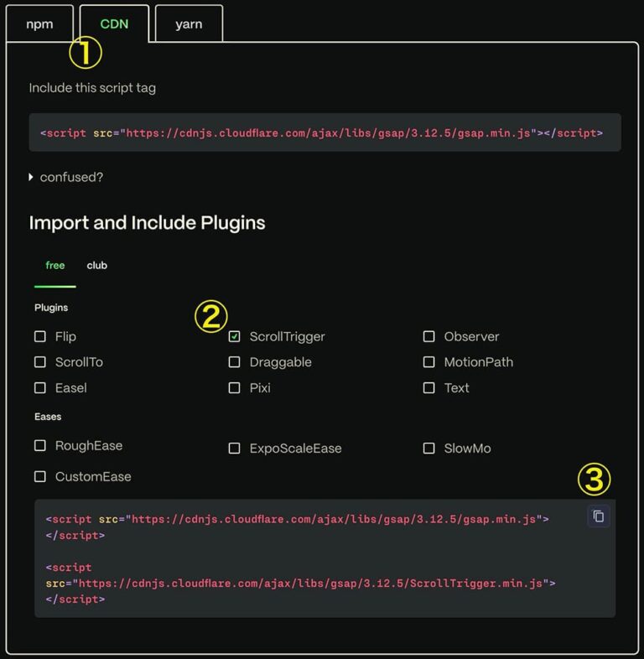Click the copy code icon
This screenshot has height=659, width=644.
(598, 516)
